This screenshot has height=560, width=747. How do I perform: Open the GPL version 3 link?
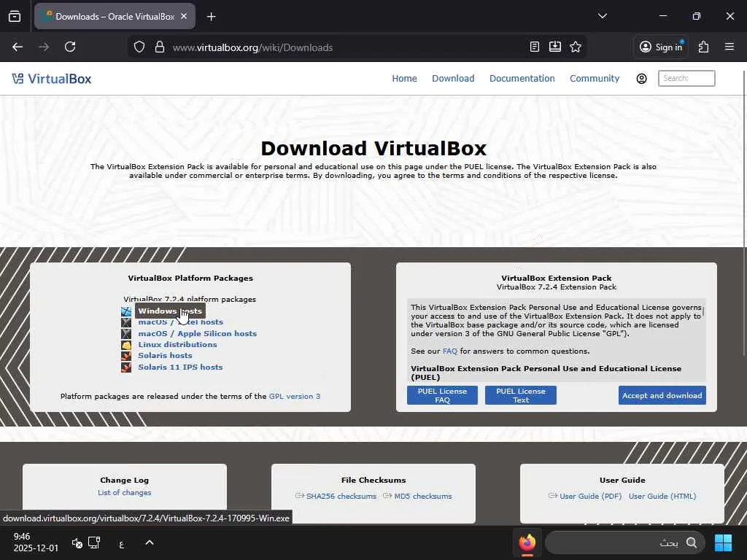tap(295, 396)
